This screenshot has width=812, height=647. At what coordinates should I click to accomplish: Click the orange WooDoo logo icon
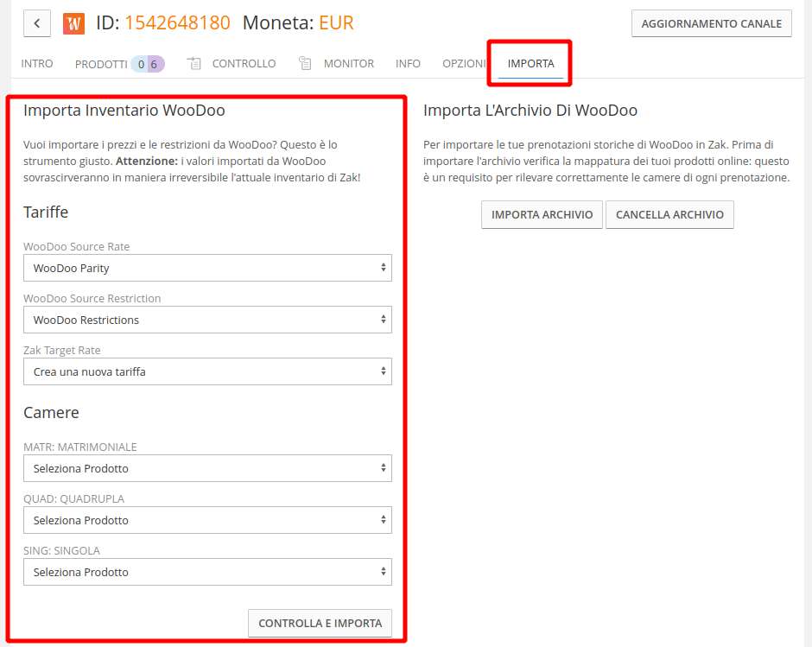point(73,23)
